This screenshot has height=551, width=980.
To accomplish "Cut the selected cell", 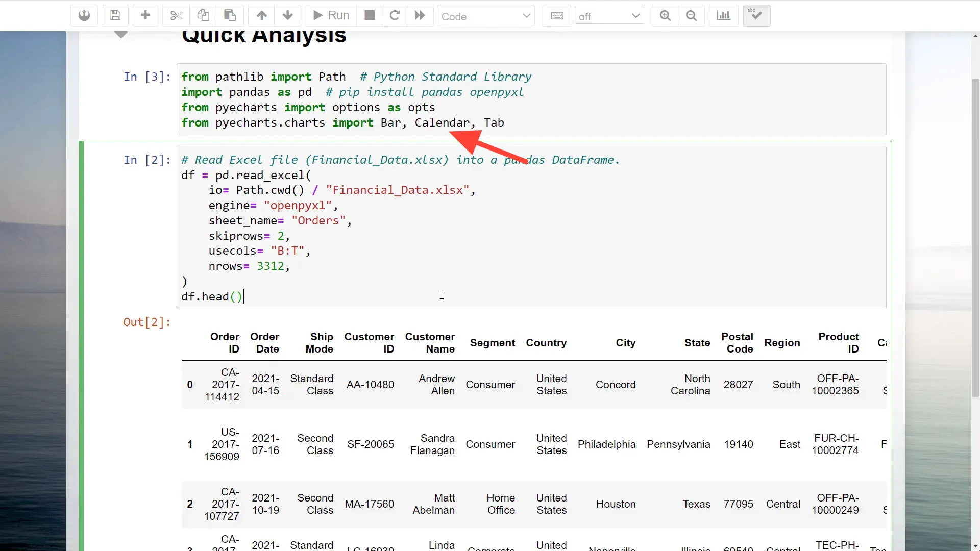I will tap(176, 15).
